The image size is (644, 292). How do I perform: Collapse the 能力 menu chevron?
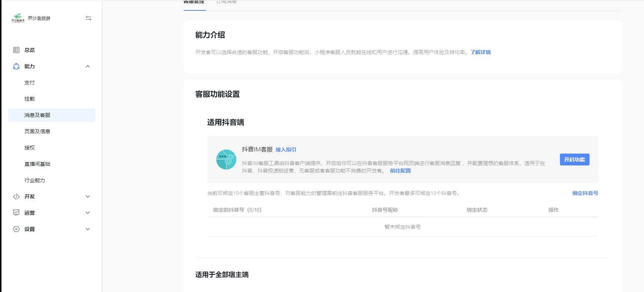pos(88,66)
